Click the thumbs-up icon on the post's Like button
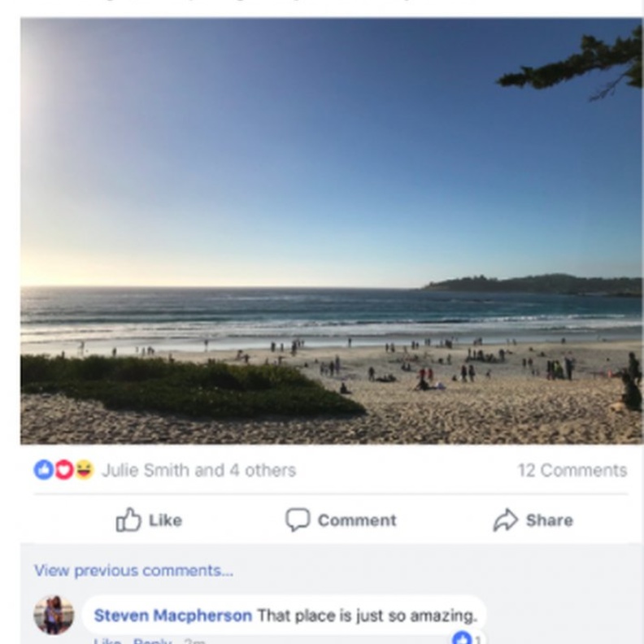The width and height of the screenshot is (644, 644). [x=128, y=520]
